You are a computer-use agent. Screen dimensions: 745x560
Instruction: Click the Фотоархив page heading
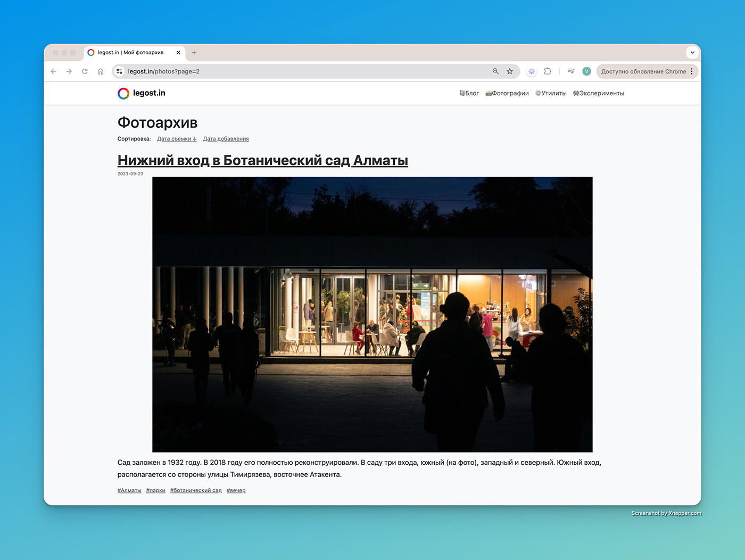point(158,122)
